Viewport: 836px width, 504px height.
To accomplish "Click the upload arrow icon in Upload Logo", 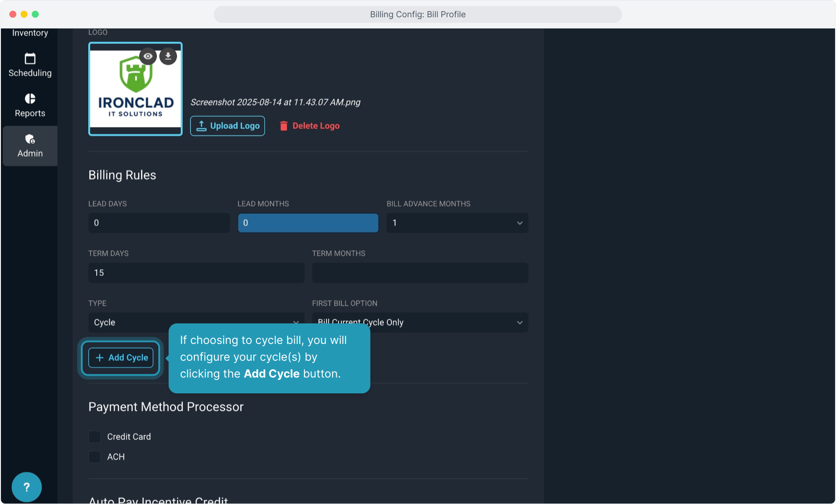I will 201,126.
